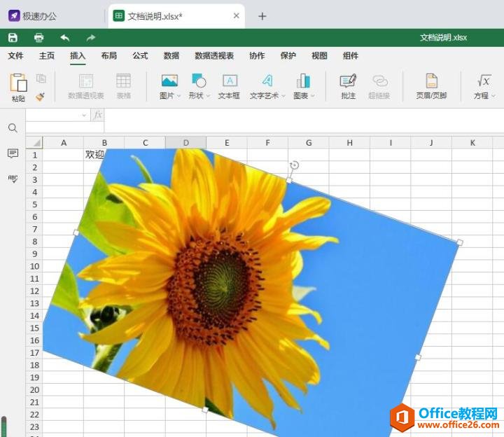Image resolution: width=504 pixels, height=437 pixels.
Task: Close the 文档说明.xlsx tab
Action: point(237,15)
